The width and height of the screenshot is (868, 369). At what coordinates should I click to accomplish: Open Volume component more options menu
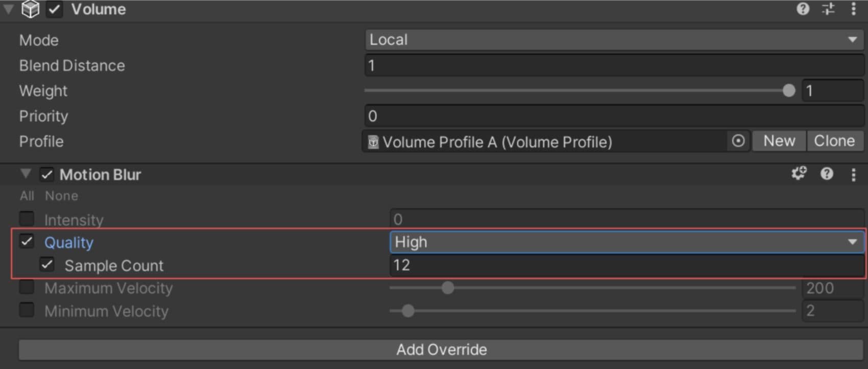coord(854,9)
